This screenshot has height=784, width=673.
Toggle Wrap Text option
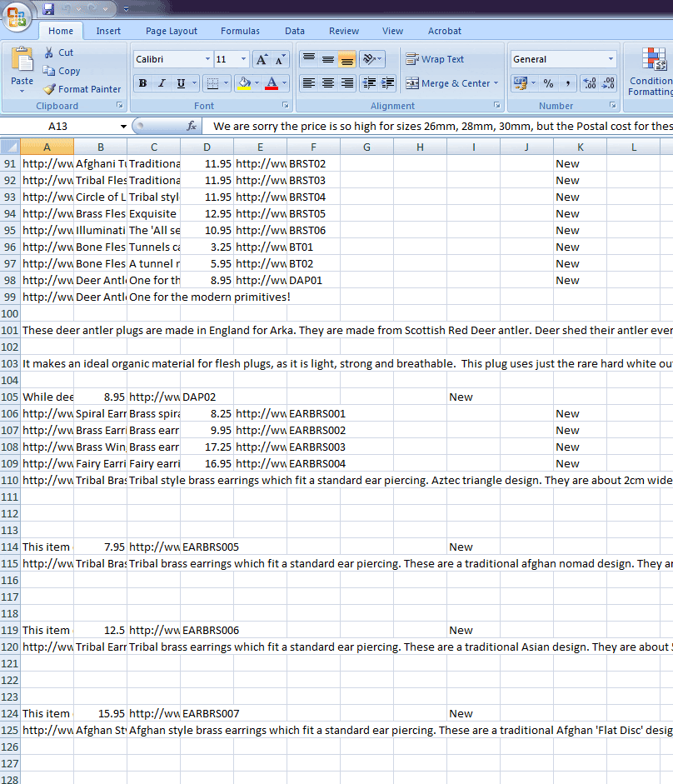click(x=435, y=59)
